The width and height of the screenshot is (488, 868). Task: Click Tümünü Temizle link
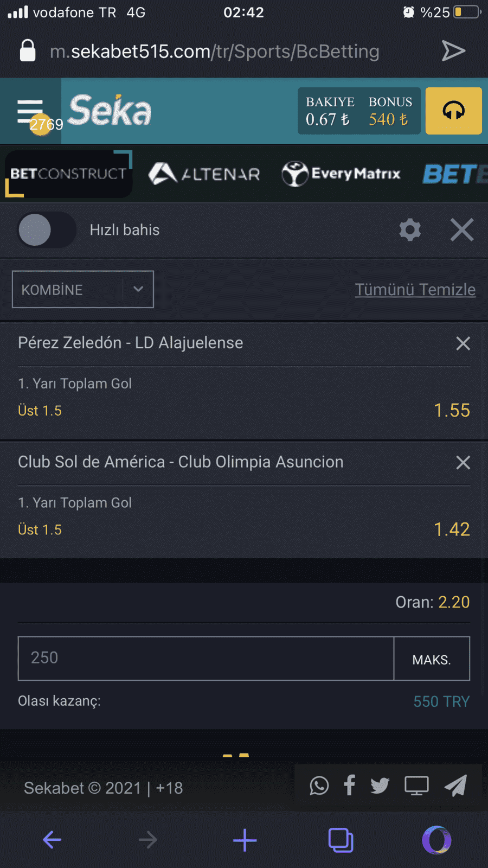[415, 290]
